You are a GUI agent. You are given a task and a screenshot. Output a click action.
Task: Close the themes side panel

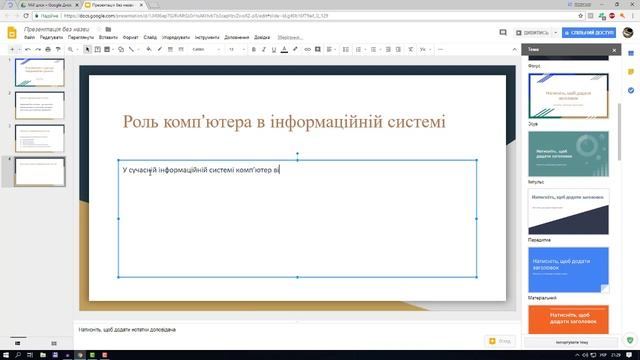click(614, 50)
